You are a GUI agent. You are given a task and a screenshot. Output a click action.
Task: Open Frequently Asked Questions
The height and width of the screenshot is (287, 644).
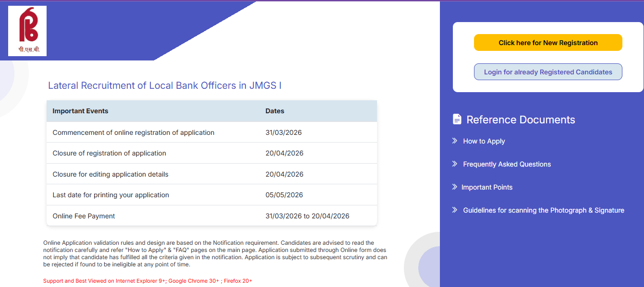coord(506,164)
